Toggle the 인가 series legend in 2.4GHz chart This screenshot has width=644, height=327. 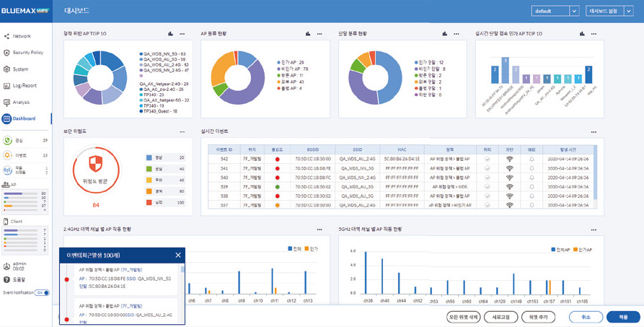311,249
